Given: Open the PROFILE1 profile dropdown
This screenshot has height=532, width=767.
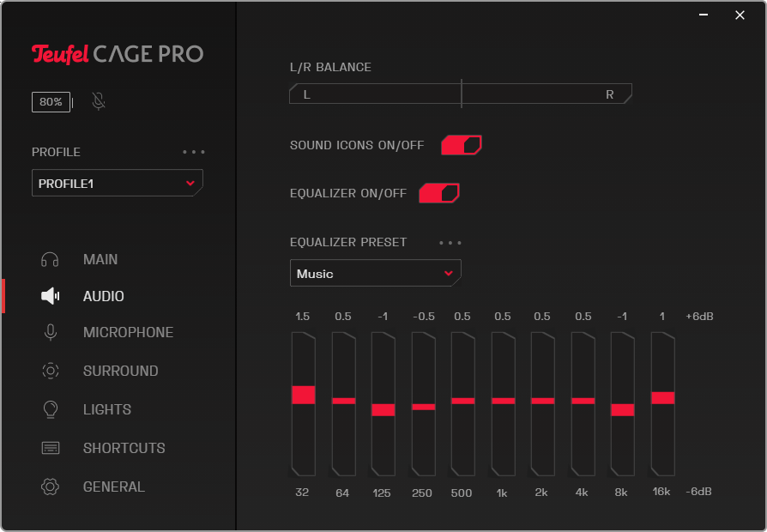Looking at the screenshot, I should [118, 184].
